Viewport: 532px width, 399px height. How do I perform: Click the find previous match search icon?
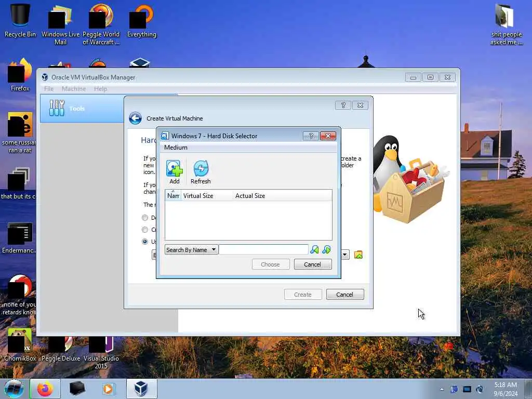(x=314, y=250)
